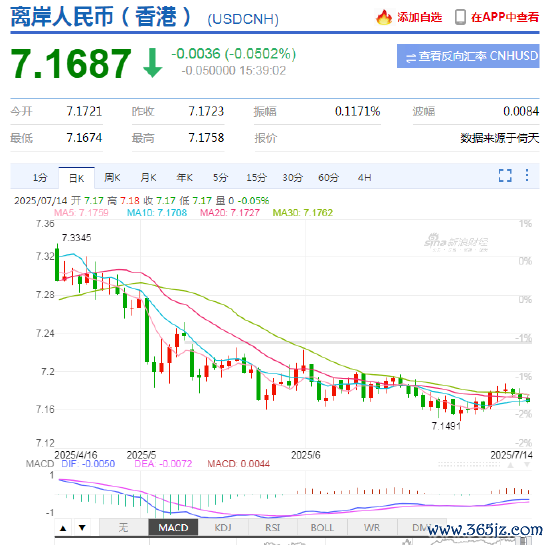Select the 无 indicator option

point(123,527)
